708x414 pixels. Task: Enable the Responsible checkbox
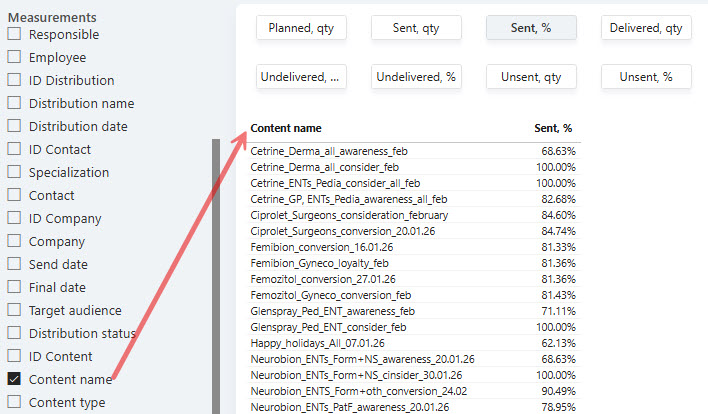pyautogui.click(x=14, y=34)
